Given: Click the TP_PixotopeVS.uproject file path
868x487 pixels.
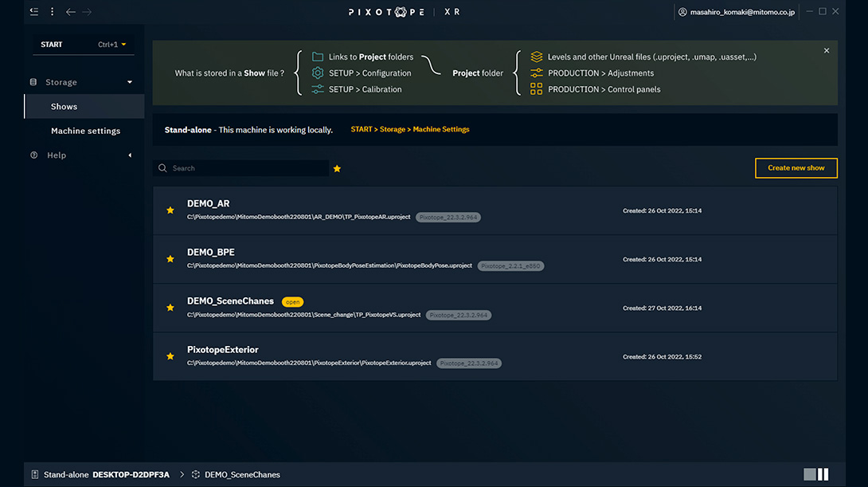Looking at the screenshot, I should point(303,315).
